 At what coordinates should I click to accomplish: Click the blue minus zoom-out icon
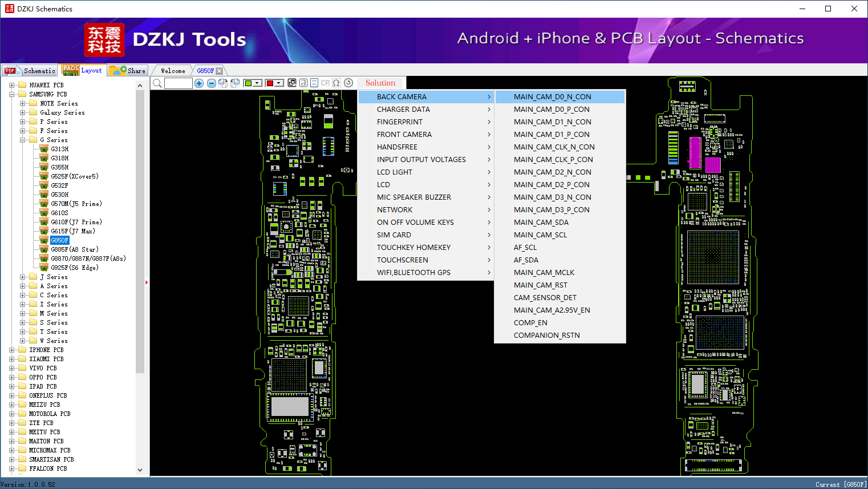[x=211, y=83]
